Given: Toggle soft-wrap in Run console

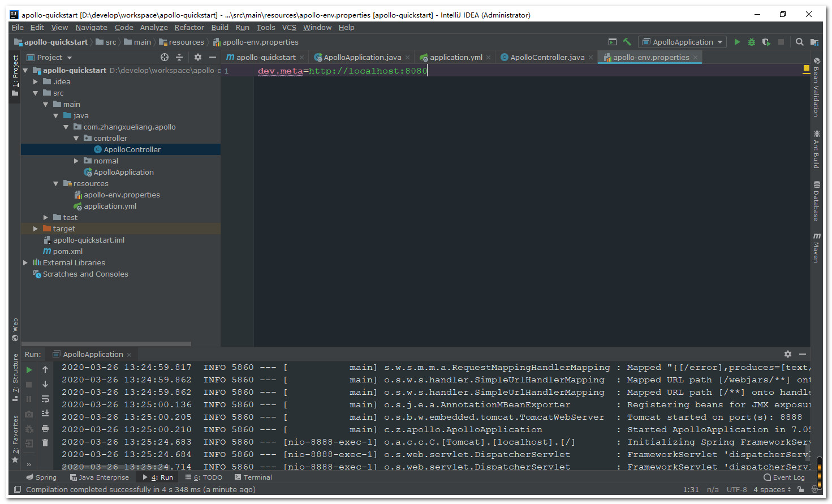Looking at the screenshot, I should [45, 399].
